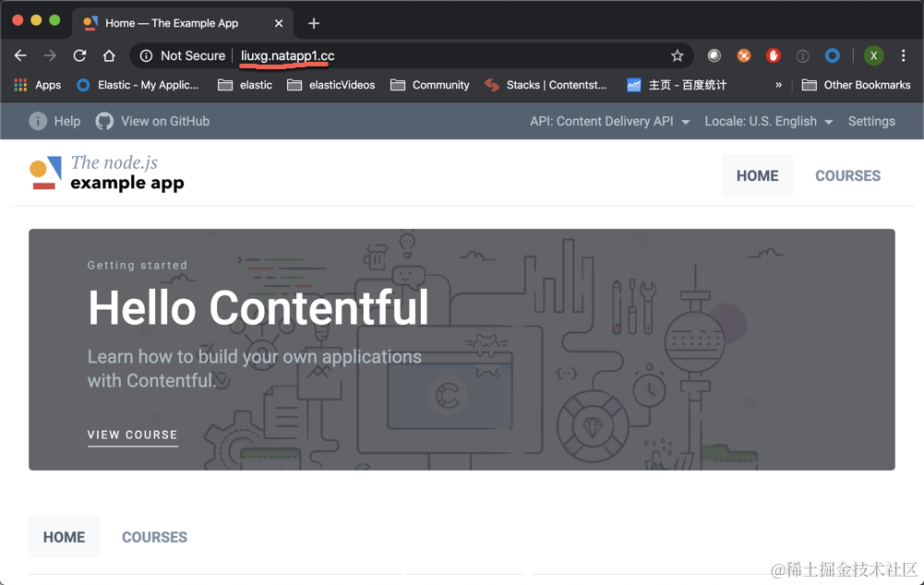This screenshot has width=924, height=585.
Task: Open the 主页 - 百度统计 bookmark
Action: pos(677,85)
